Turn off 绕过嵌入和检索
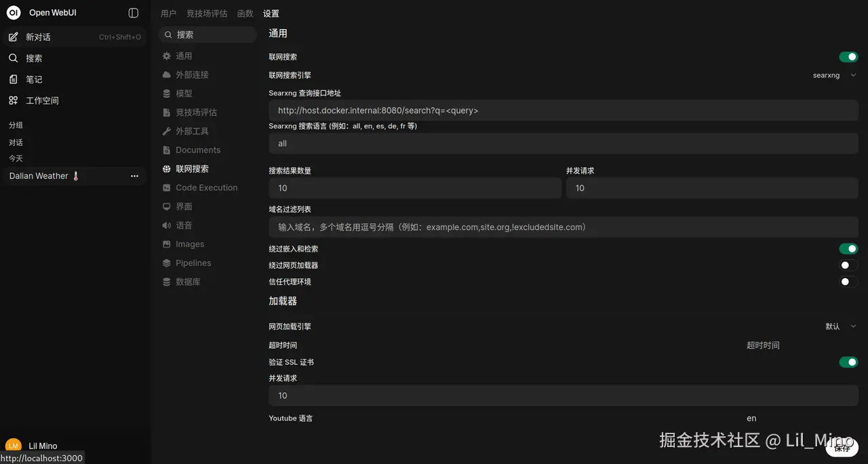 tap(848, 248)
